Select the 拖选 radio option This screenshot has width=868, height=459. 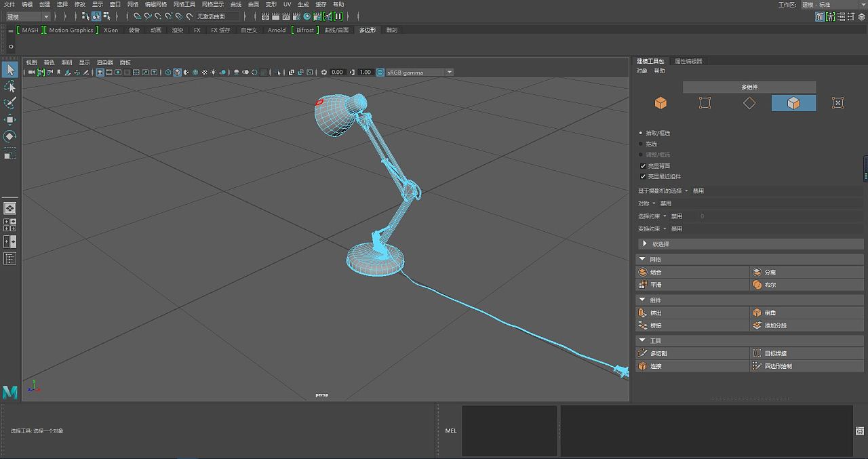pos(641,144)
